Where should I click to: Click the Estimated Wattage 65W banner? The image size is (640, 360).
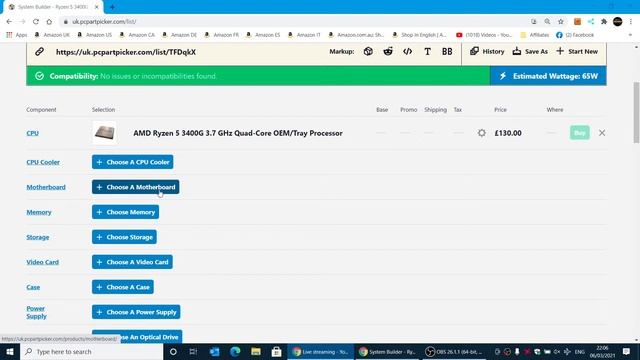coord(548,76)
